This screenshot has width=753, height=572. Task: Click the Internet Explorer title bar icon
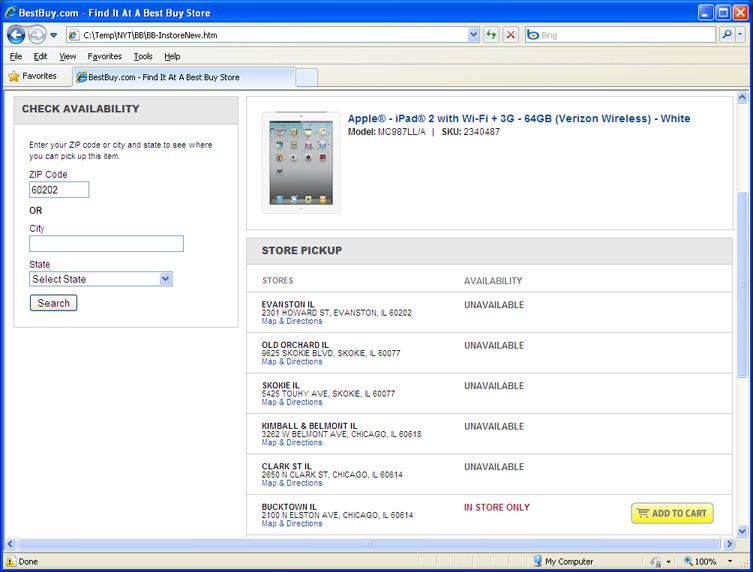[x=11, y=12]
